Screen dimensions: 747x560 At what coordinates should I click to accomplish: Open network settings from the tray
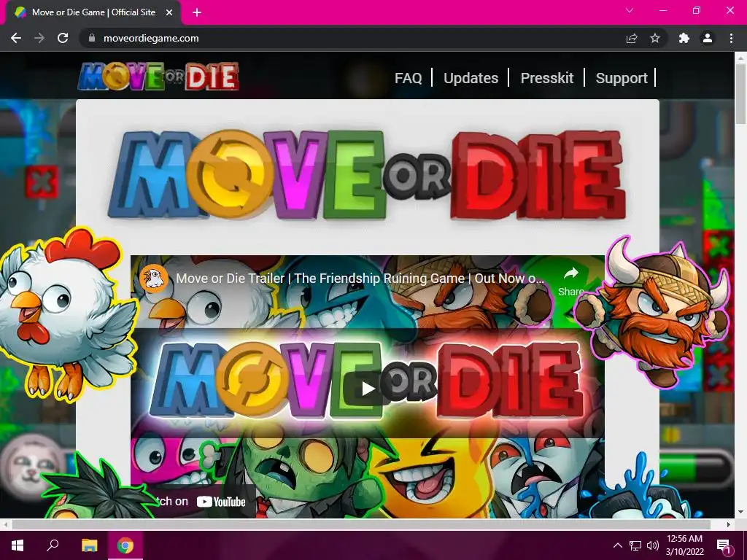(x=635, y=545)
